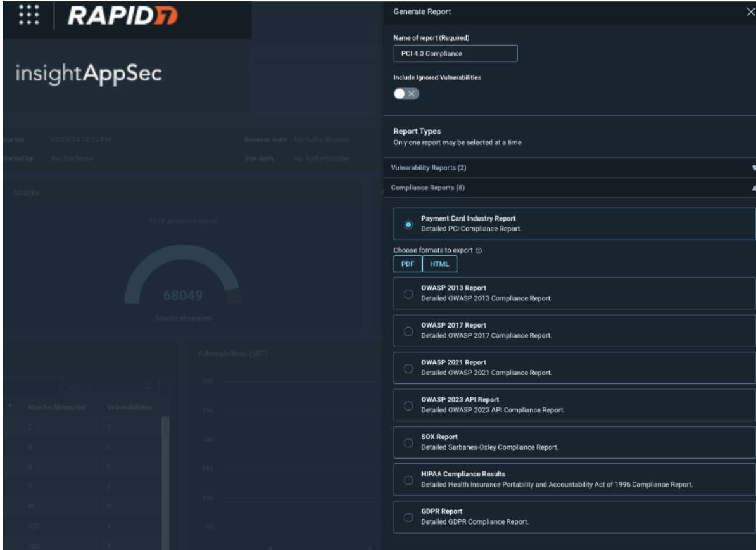Select PDF export format button
This screenshot has height=550, width=756.
(407, 264)
